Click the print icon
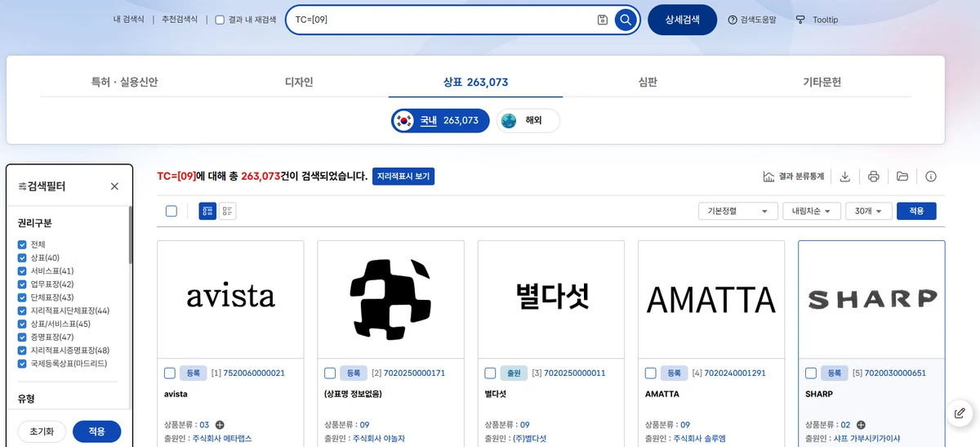The image size is (980, 447). [873, 177]
